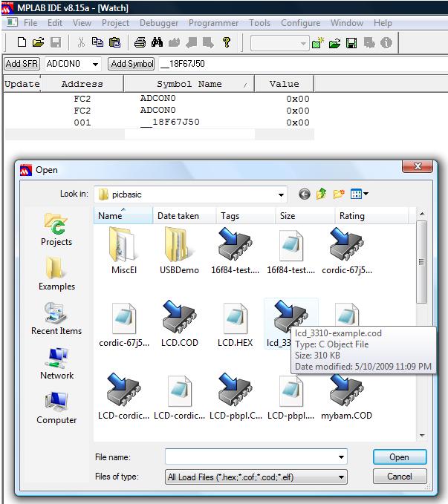The image size is (448, 504).
Task: Select the LCD.COD file
Action: pyautogui.click(x=180, y=324)
